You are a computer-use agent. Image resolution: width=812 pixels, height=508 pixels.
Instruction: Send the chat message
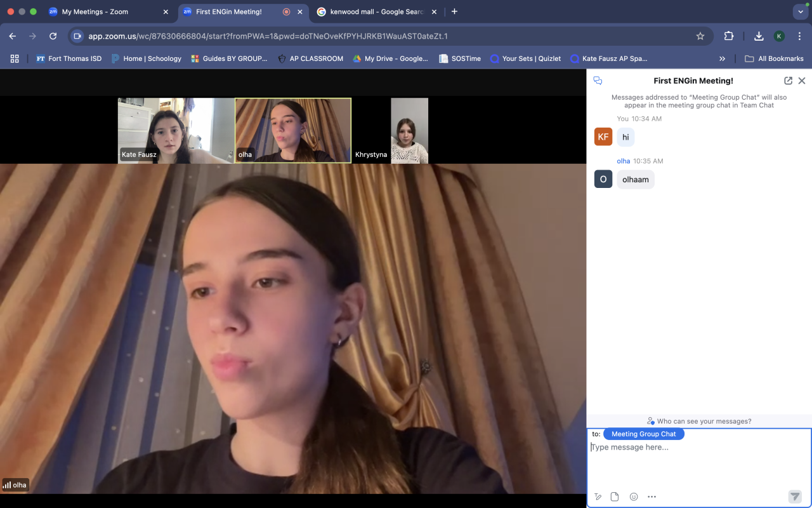coord(795,497)
